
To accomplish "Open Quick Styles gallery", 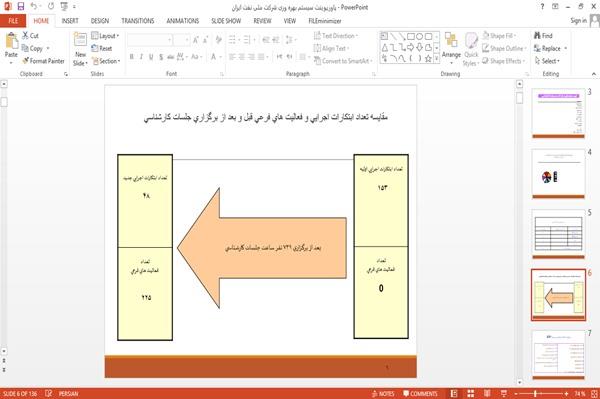I will pos(471,49).
